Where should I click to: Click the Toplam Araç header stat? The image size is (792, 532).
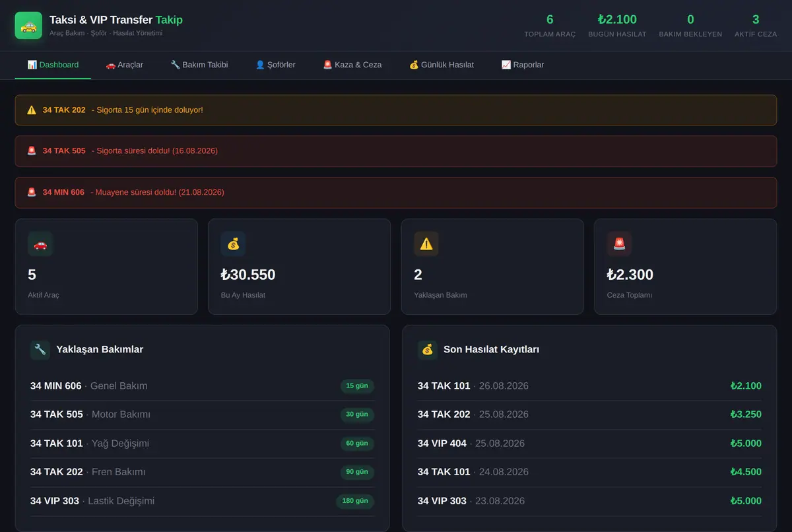pos(550,26)
